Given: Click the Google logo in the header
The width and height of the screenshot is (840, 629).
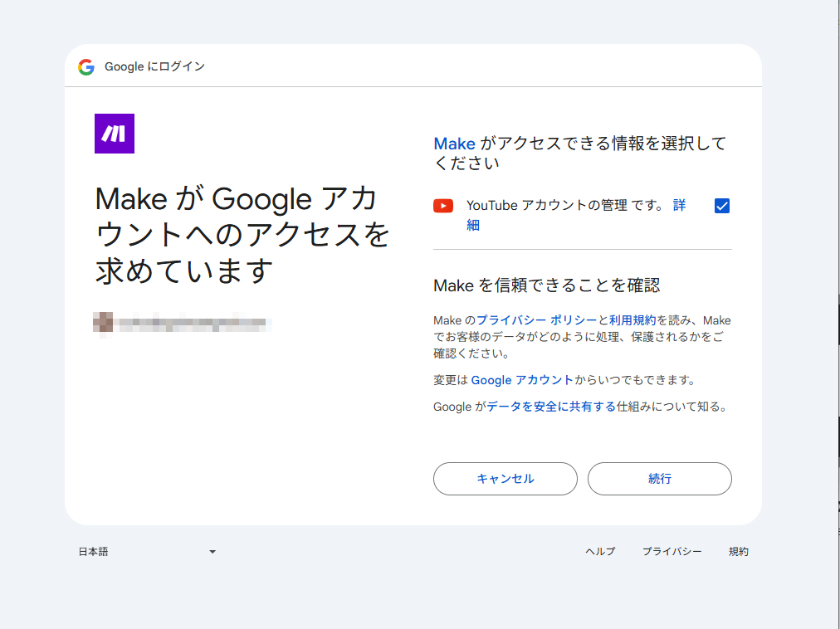Looking at the screenshot, I should coord(86,67).
